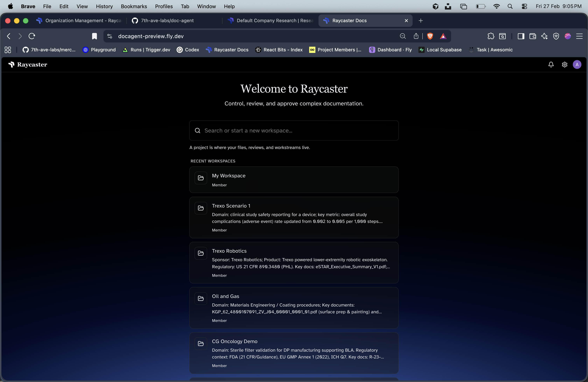Open the Brave VPN shield icon
The image size is (588, 382).
point(556,36)
